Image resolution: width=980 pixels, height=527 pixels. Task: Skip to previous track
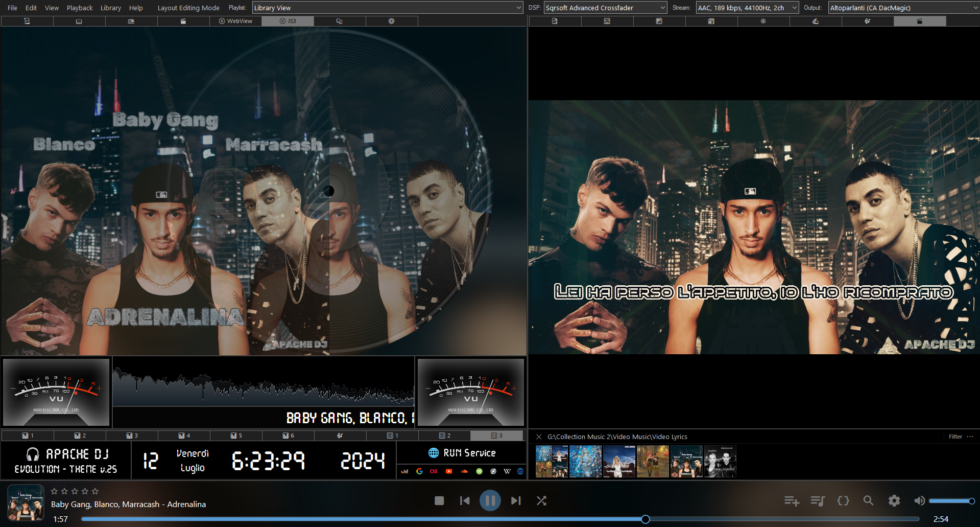tap(465, 500)
